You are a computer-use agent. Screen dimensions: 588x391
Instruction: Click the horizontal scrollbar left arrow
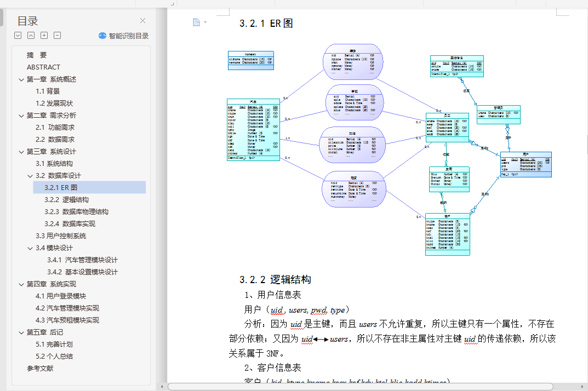(x=162, y=387)
